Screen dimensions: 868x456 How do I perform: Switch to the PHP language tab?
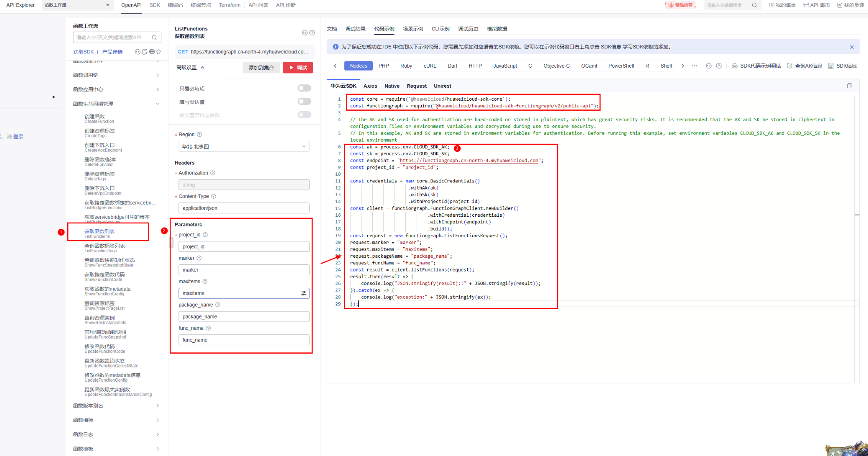tap(383, 66)
